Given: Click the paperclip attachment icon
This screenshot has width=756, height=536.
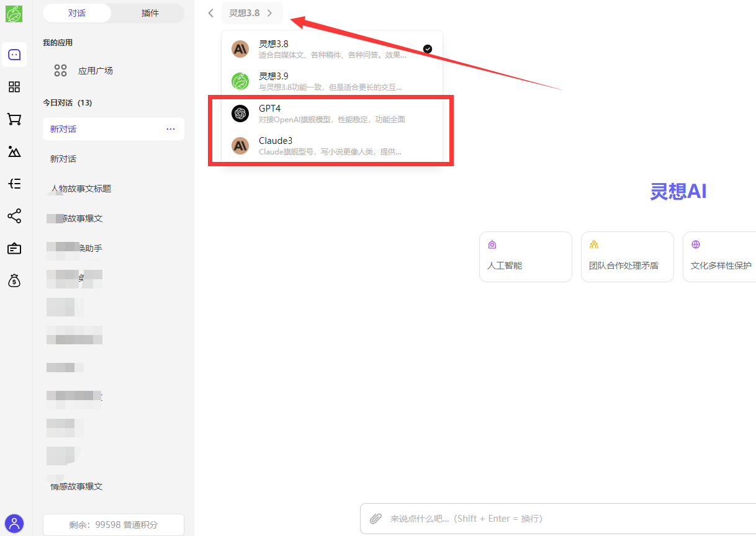Looking at the screenshot, I should pyautogui.click(x=376, y=518).
